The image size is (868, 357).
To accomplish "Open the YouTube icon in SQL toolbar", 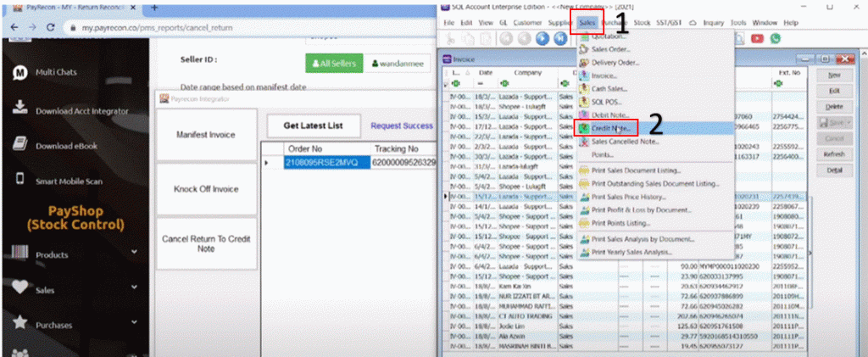I will (x=757, y=38).
